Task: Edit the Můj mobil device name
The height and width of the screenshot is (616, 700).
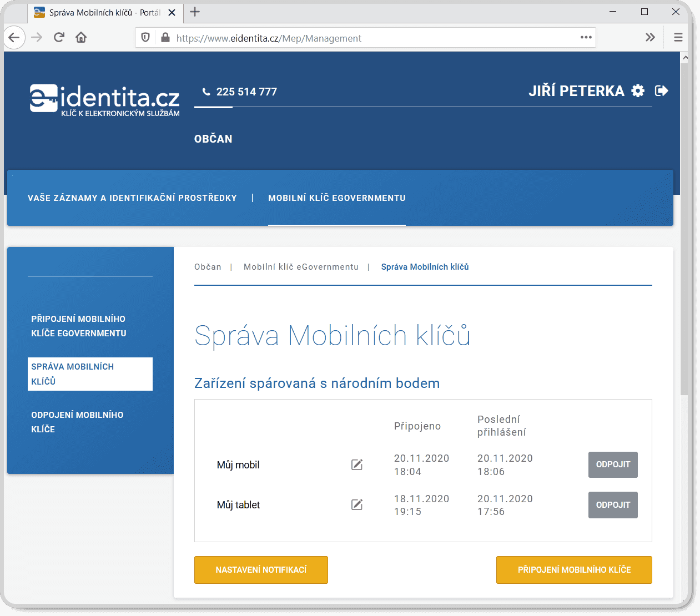Action: [x=357, y=464]
